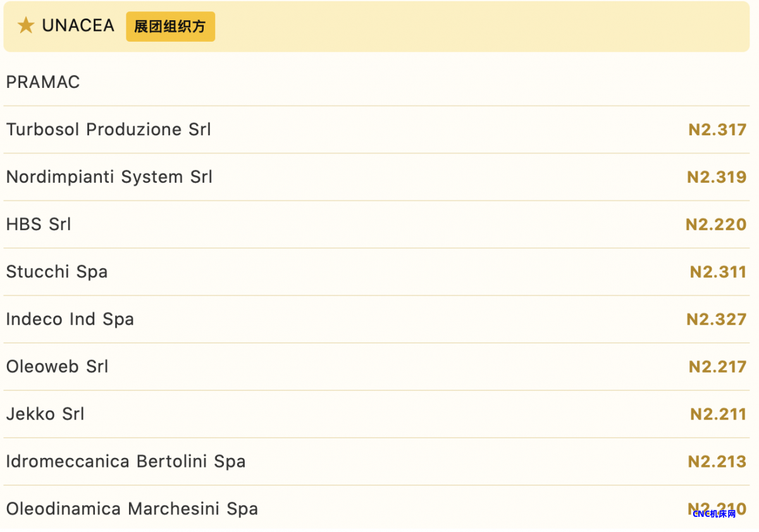Click booth number N2.213
Viewport: 759px width, 532px height.
point(717,462)
